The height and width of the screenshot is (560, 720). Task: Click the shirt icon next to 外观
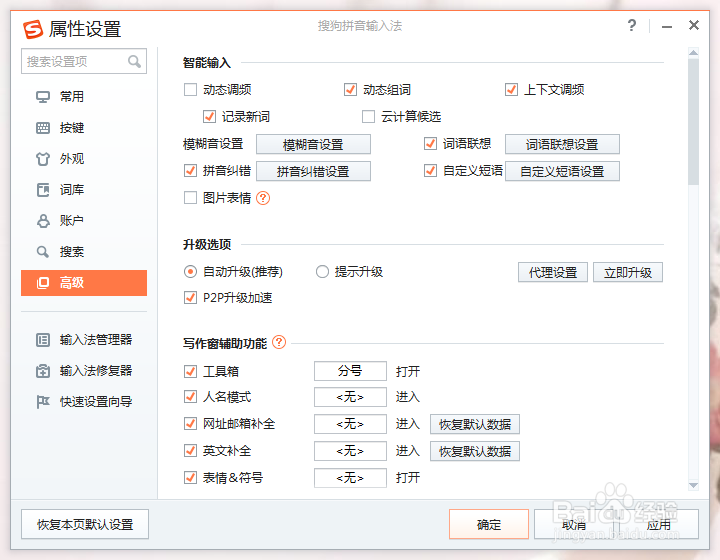tap(43, 159)
